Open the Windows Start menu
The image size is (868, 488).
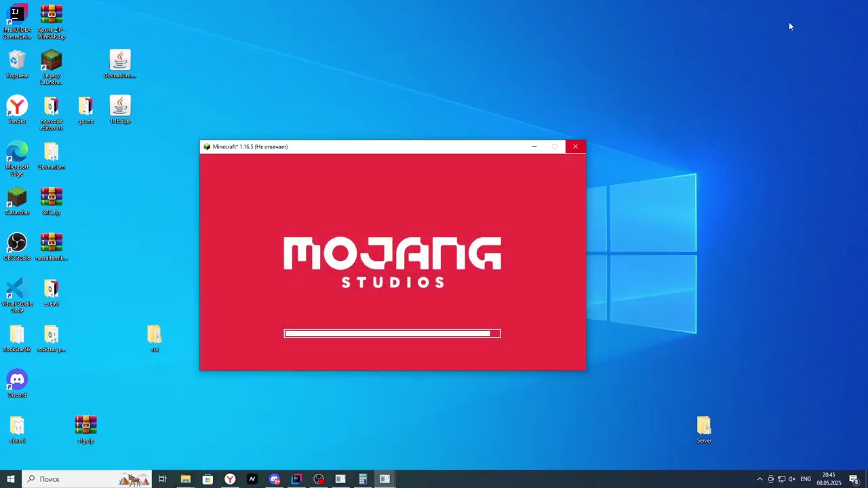tap(11, 479)
